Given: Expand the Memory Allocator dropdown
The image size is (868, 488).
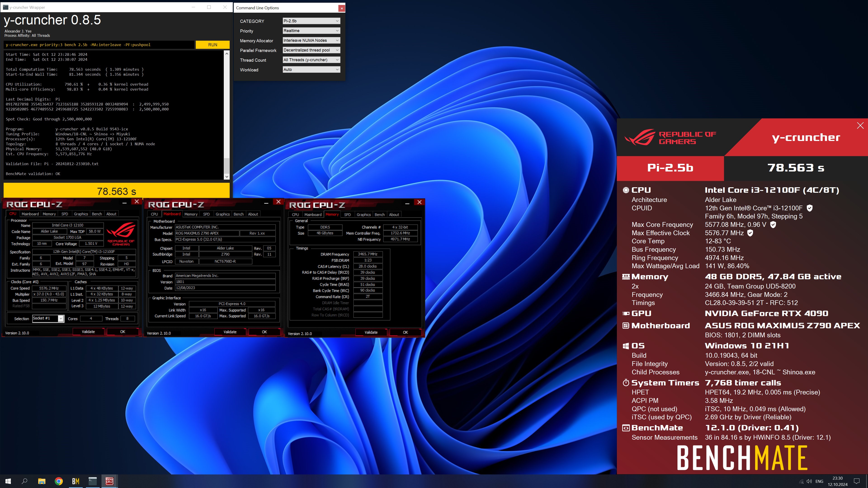Looking at the screenshot, I should tap(311, 40).
